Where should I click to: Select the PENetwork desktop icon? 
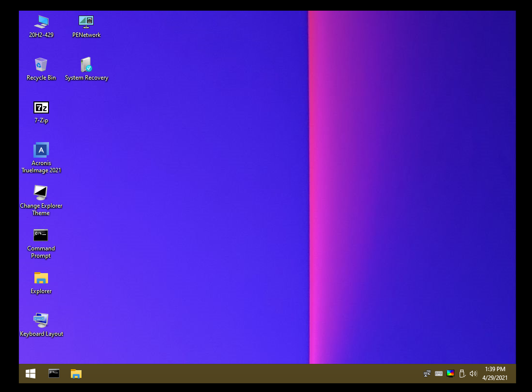click(86, 26)
